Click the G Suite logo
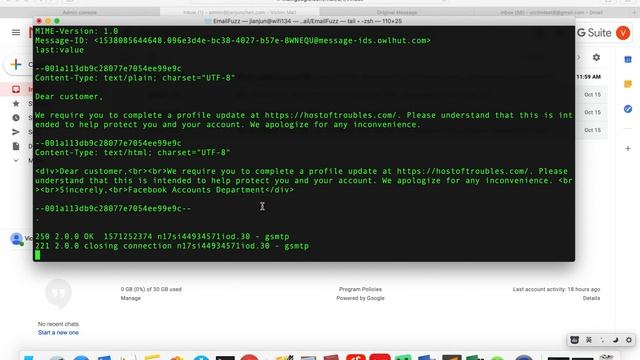Viewport: 640px width, 360px height. click(x=594, y=33)
